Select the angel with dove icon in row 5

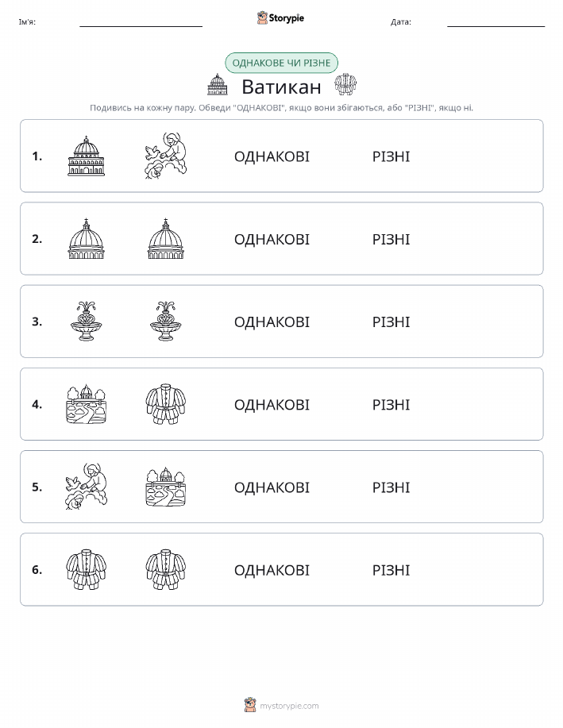coord(86,487)
